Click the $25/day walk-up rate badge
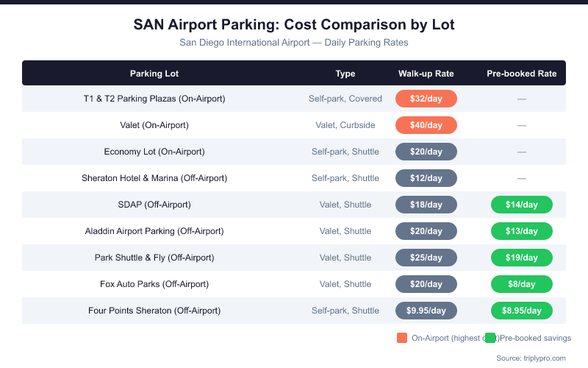Screen dimensions: 588x368 point(426,258)
